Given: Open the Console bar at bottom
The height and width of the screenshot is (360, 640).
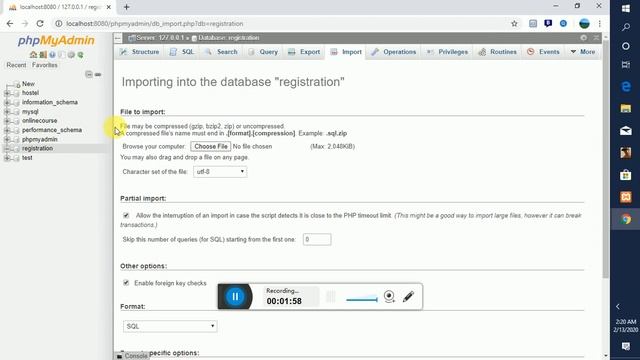Looking at the screenshot, I should 132,356.
